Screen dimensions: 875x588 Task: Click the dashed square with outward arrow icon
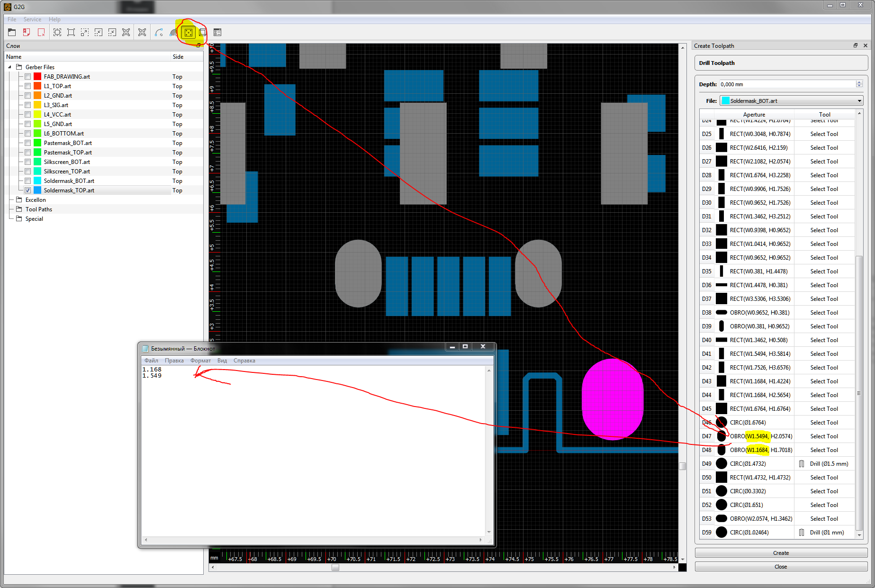click(x=85, y=32)
